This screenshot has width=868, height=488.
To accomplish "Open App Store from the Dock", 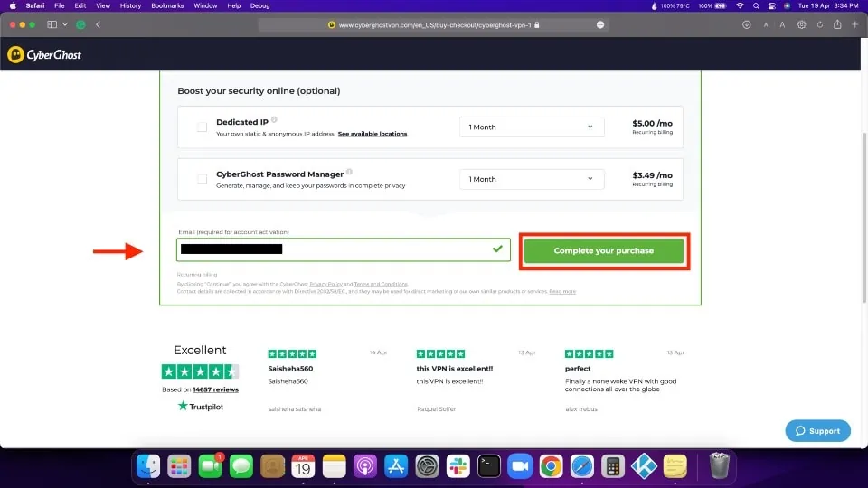I will point(396,466).
